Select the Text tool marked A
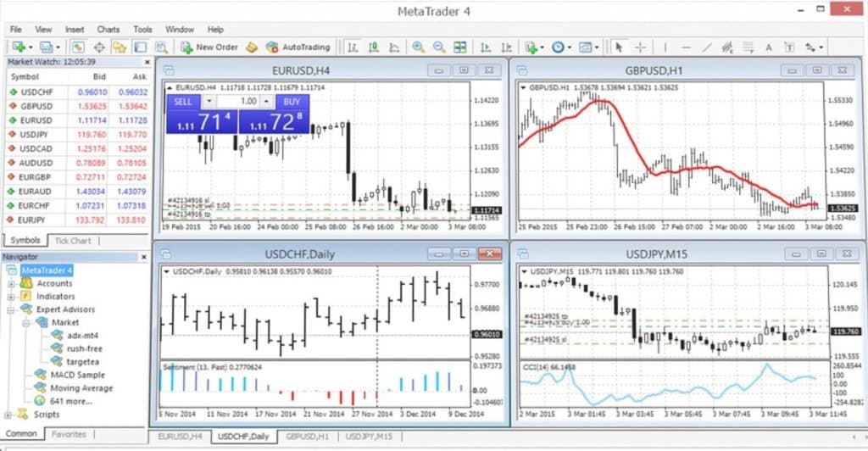The height and width of the screenshot is (451, 868). click(x=768, y=47)
